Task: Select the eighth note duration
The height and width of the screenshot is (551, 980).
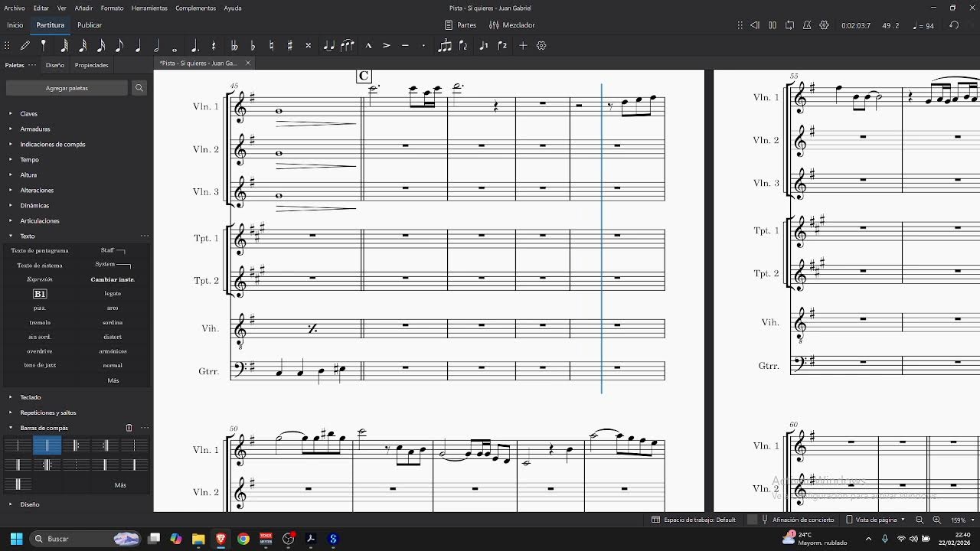Action: [119, 46]
